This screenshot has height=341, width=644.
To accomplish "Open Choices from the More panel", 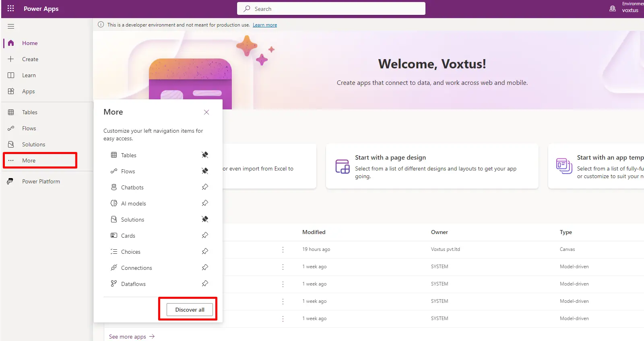I will pyautogui.click(x=130, y=252).
